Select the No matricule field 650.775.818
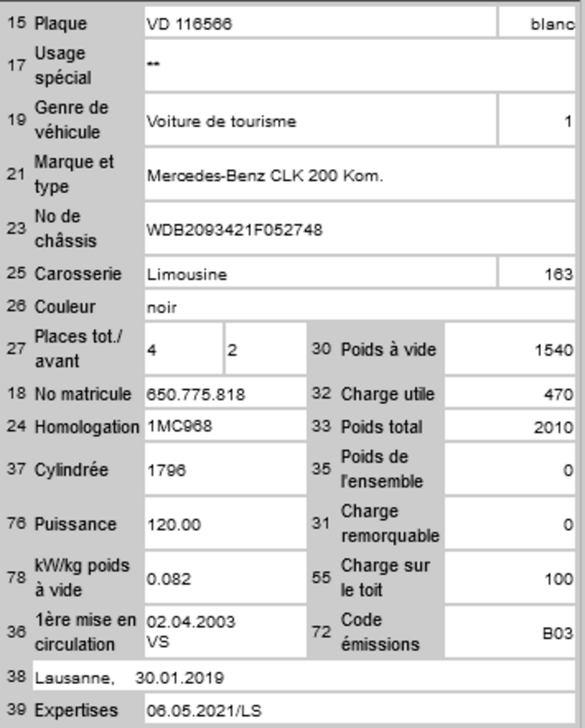The height and width of the screenshot is (728, 585). pyautogui.click(x=225, y=394)
